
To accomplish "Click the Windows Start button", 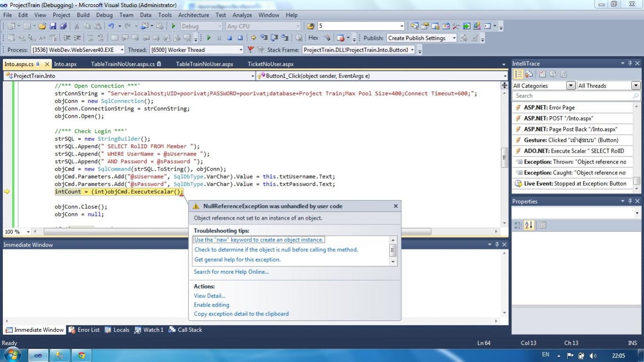I will (x=12, y=354).
